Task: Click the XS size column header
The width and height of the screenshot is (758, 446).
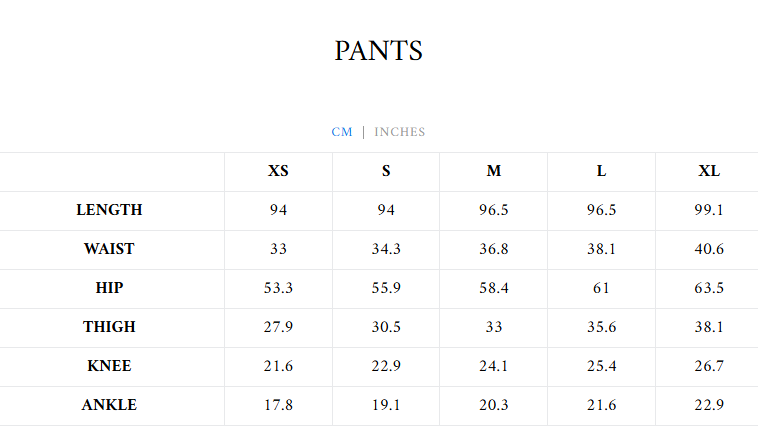Action: pyautogui.click(x=278, y=171)
